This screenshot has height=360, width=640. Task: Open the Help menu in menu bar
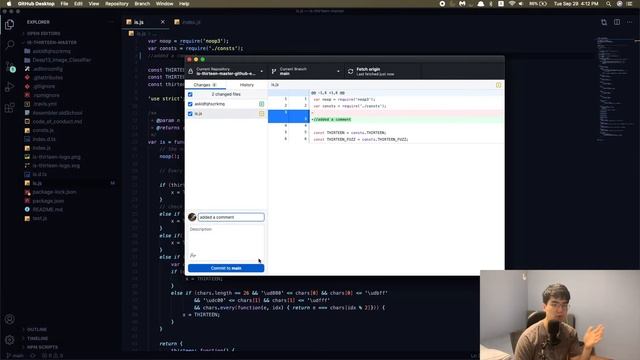click(x=184, y=4)
